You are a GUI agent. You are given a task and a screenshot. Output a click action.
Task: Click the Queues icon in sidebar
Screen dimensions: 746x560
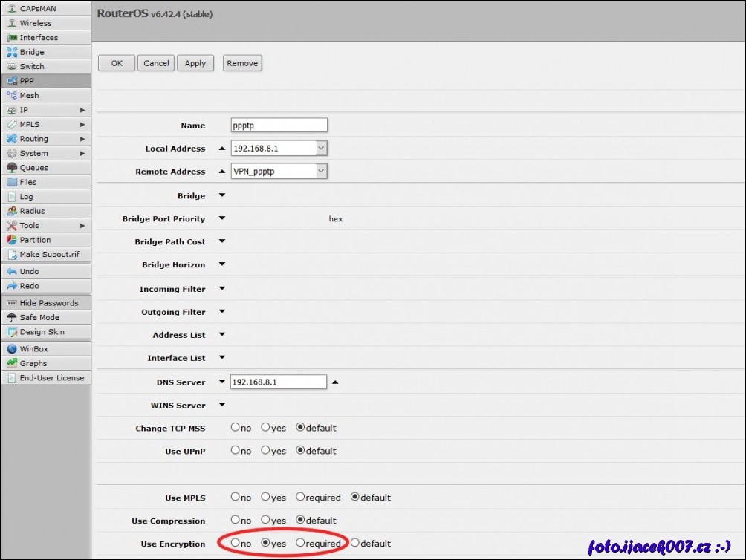[x=12, y=168]
